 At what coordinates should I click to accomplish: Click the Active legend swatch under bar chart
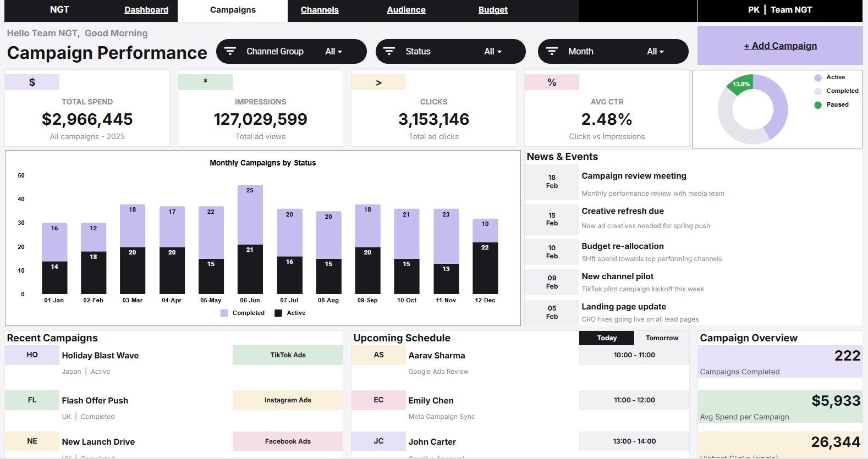[278, 313]
